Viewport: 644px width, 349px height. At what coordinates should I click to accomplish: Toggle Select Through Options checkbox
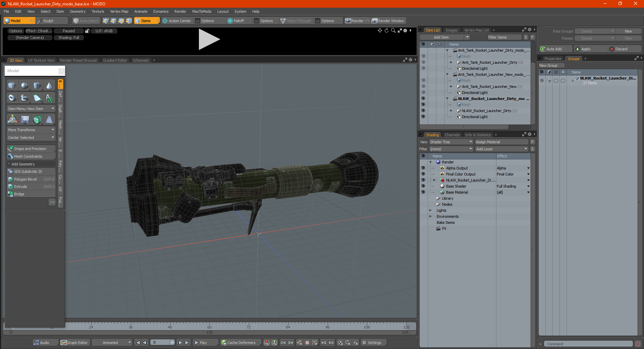pyautogui.click(x=318, y=21)
